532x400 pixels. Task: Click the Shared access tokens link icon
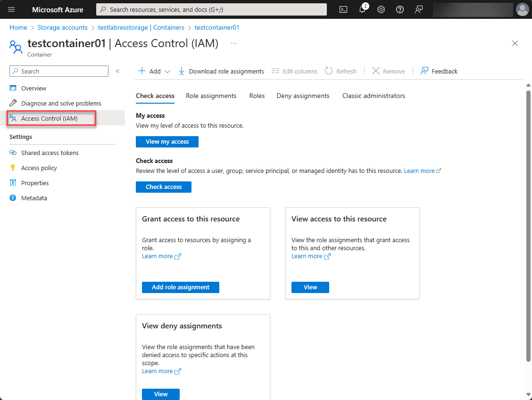(x=13, y=153)
